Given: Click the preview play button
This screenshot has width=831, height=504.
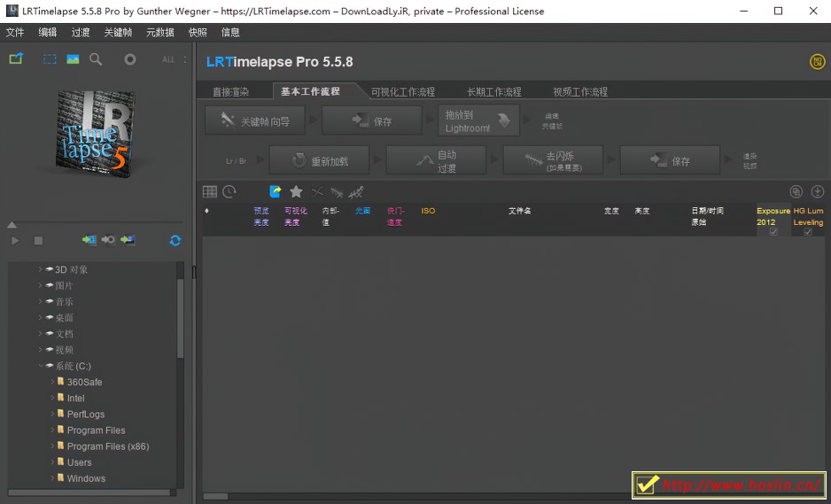Looking at the screenshot, I should [x=15, y=241].
